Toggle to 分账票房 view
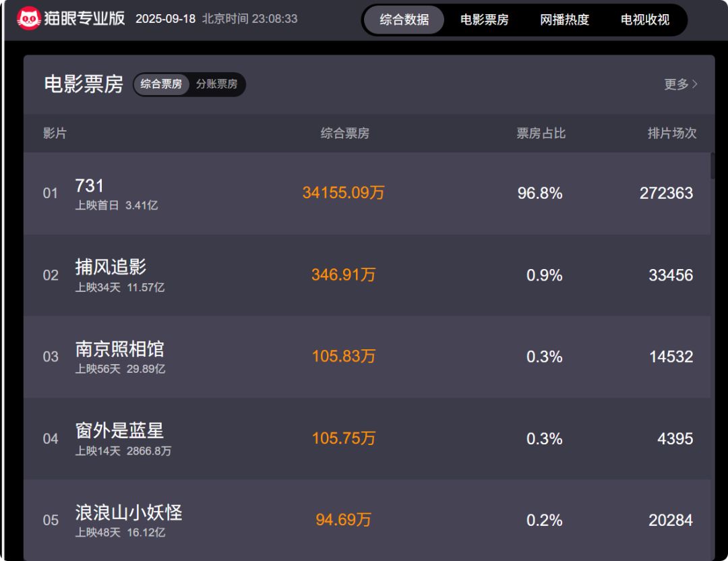The height and width of the screenshot is (561, 728). [216, 84]
